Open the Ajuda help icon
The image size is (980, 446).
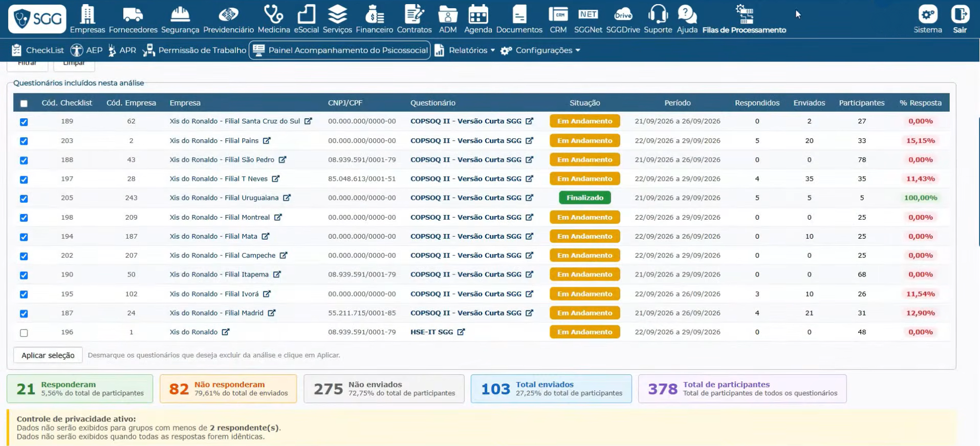[x=687, y=15]
